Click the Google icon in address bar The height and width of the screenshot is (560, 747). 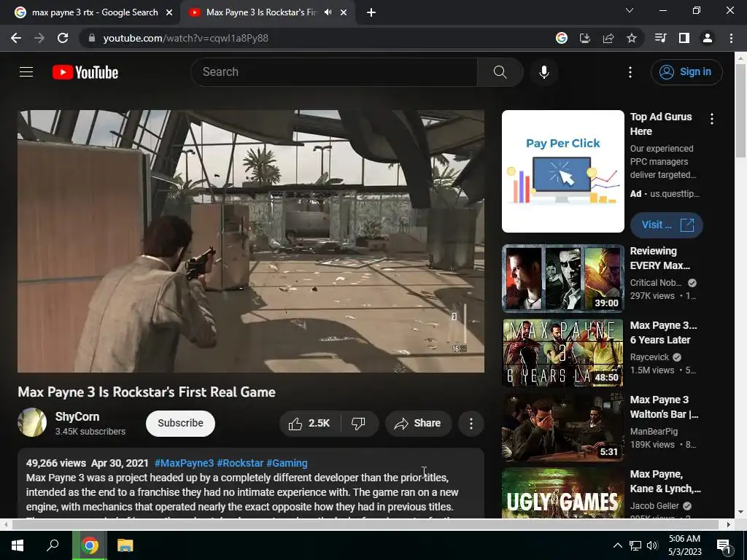562,38
